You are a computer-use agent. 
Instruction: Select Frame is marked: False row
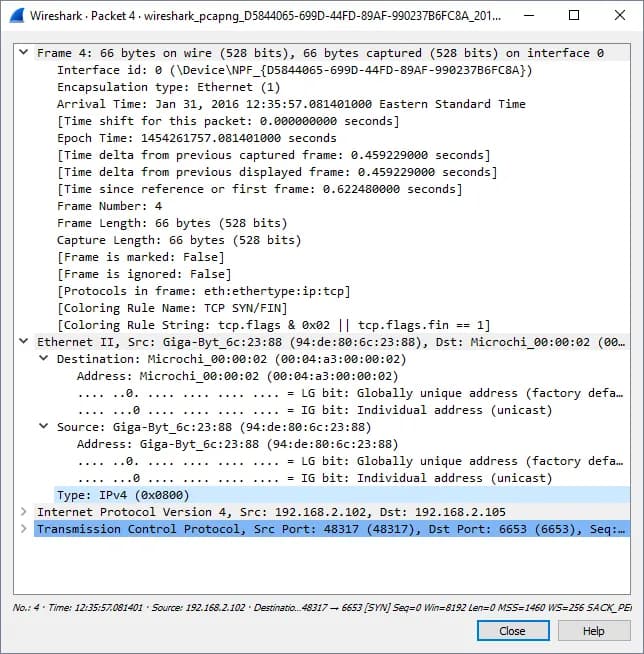click(342, 257)
